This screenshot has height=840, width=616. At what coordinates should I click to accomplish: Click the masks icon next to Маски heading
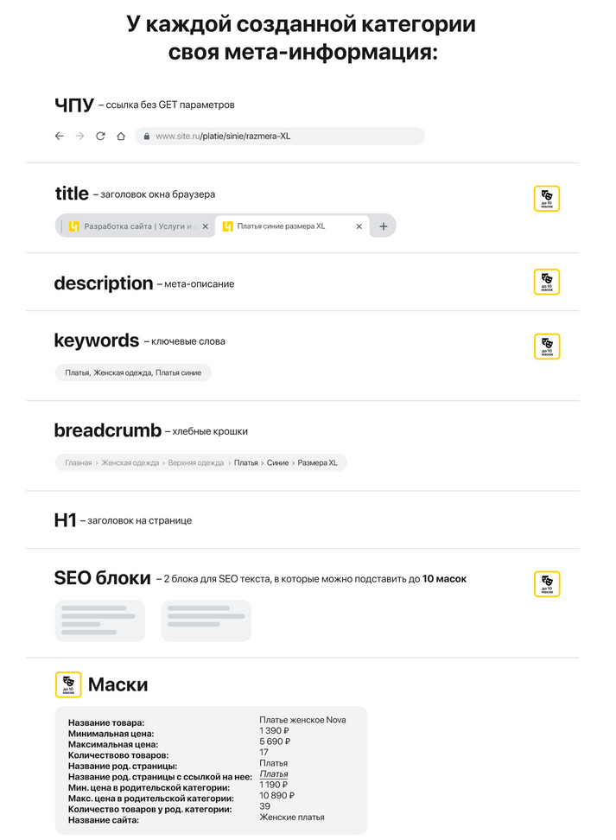coord(68,684)
